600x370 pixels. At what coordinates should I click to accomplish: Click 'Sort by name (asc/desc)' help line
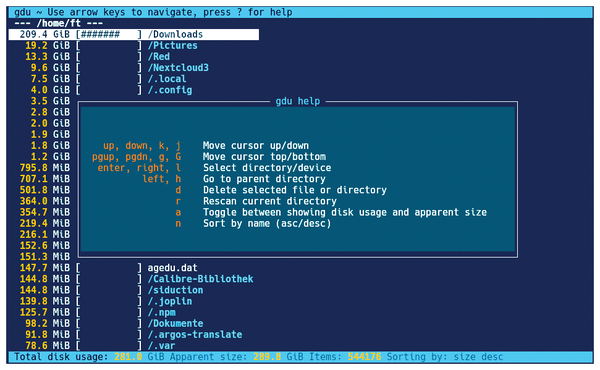click(267, 223)
